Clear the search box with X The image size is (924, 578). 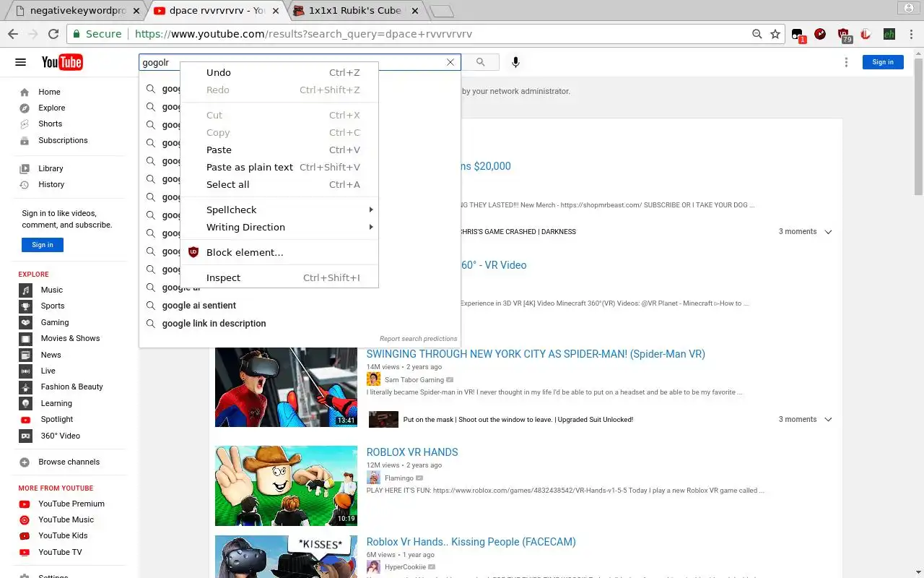pos(450,62)
